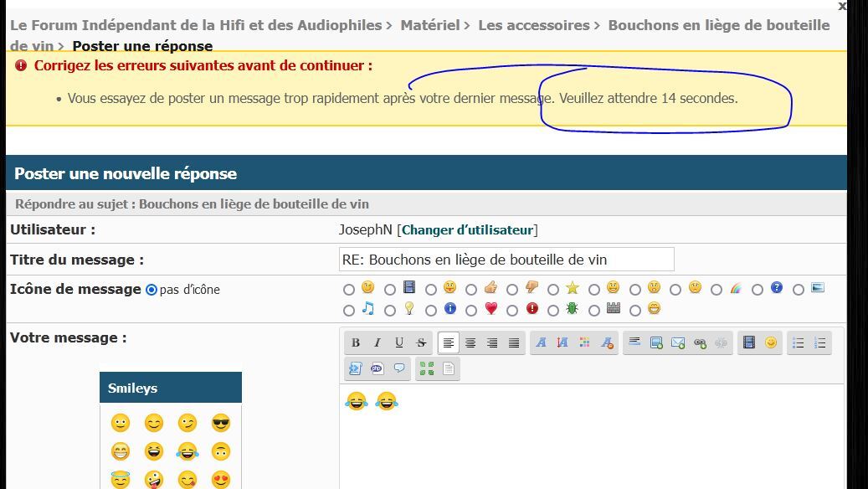The width and height of the screenshot is (868, 489).
Task: Choose the thumbs up message icon
Action: point(490,288)
